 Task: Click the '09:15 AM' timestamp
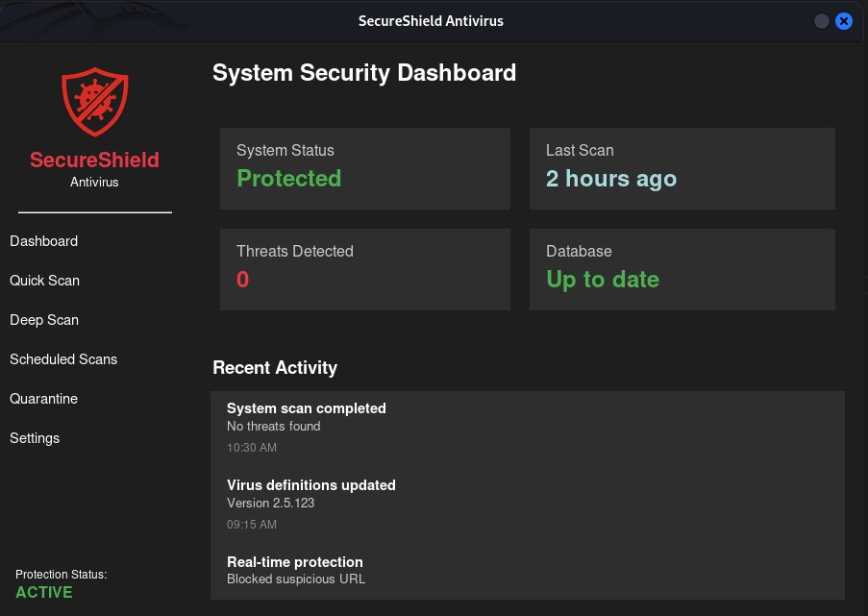click(x=252, y=525)
